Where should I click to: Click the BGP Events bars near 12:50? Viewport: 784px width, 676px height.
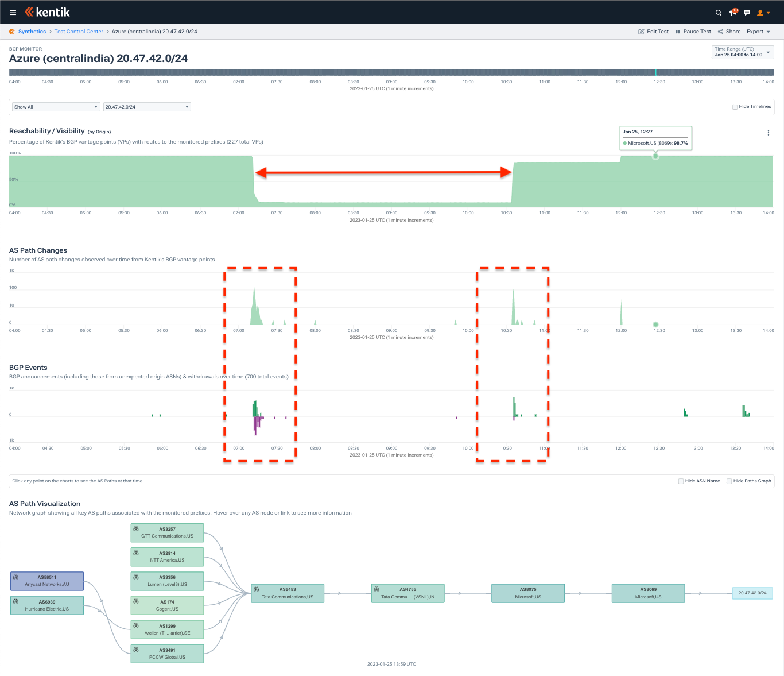tap(685, 412)
